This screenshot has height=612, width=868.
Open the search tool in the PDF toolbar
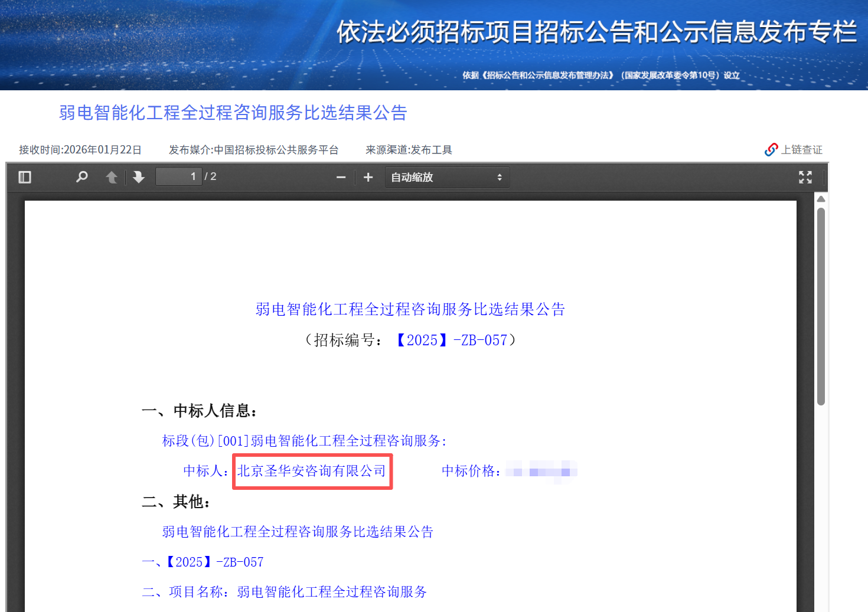coord(82,176)
